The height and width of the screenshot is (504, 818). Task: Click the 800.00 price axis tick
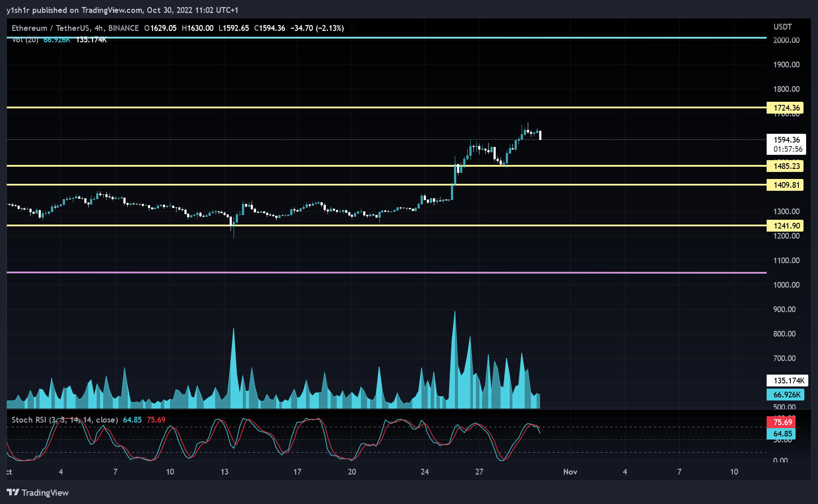[784, 334]
